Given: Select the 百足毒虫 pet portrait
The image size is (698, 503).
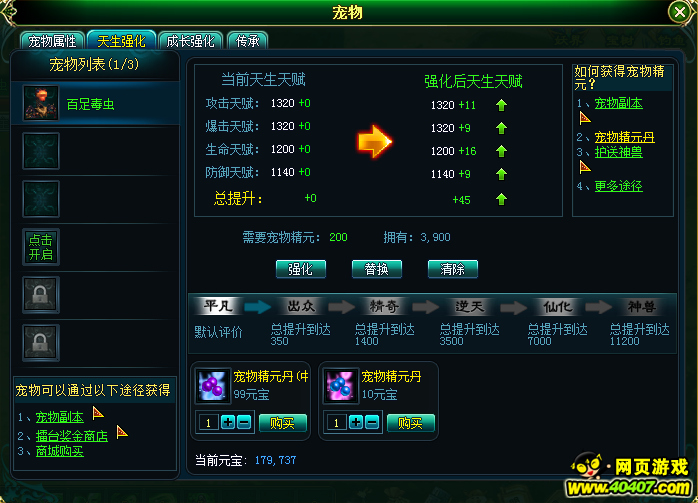Looking at the screenshot, I should tap(41, 103).
